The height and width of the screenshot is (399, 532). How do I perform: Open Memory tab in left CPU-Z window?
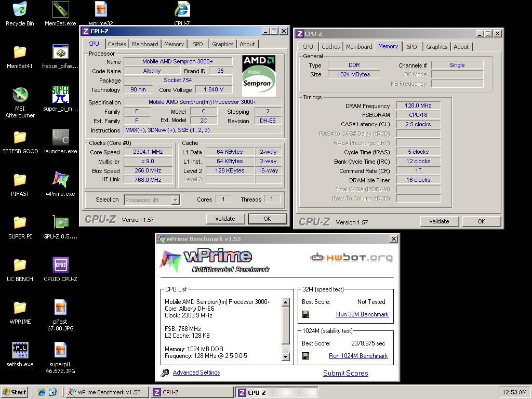click(x=174, y=44)
